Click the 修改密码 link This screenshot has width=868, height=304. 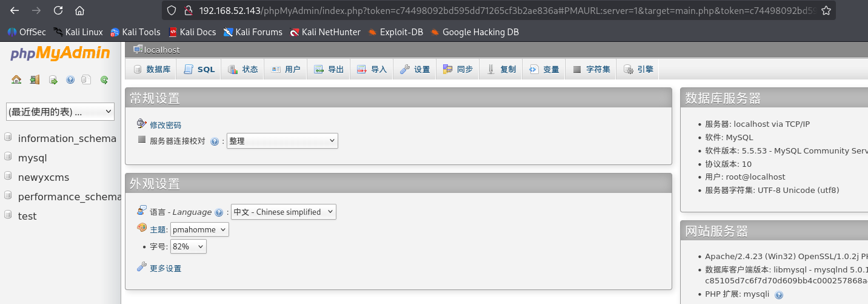tap(165, 125)
